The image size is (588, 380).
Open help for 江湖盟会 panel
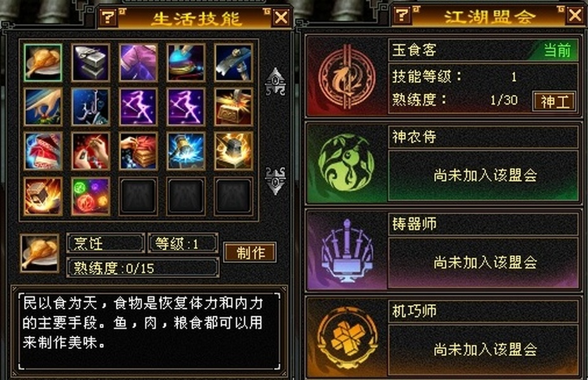(x=402, y=15)
